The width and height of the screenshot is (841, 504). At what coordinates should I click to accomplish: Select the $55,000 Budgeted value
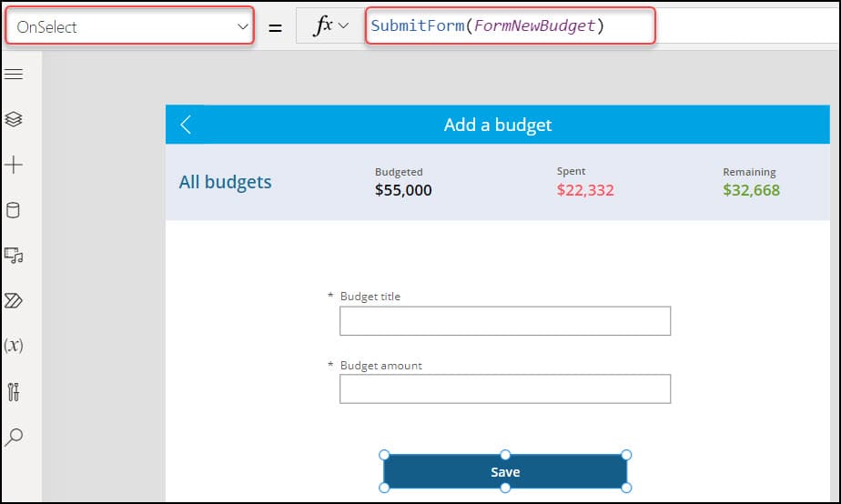[403, 190]
